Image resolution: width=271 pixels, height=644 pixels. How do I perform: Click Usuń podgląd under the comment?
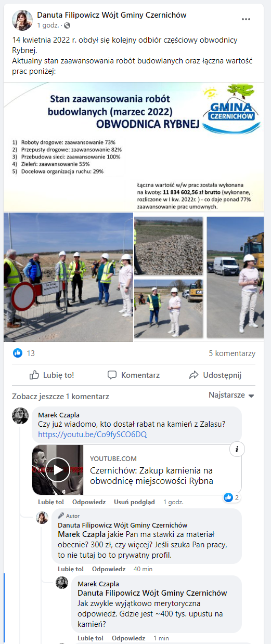pyautogui.click(x=134, y=502)
